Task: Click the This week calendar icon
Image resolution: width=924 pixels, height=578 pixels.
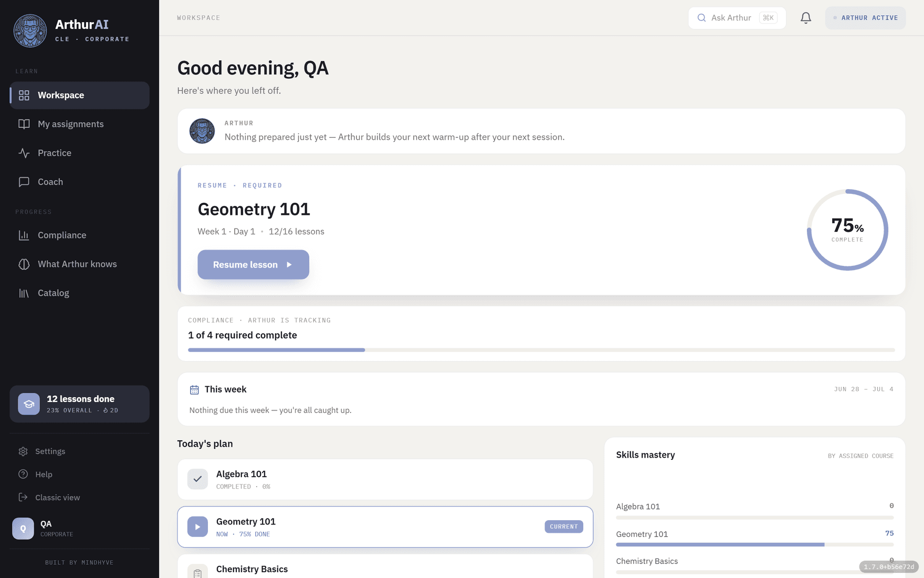Action: (x=194, y=390)
